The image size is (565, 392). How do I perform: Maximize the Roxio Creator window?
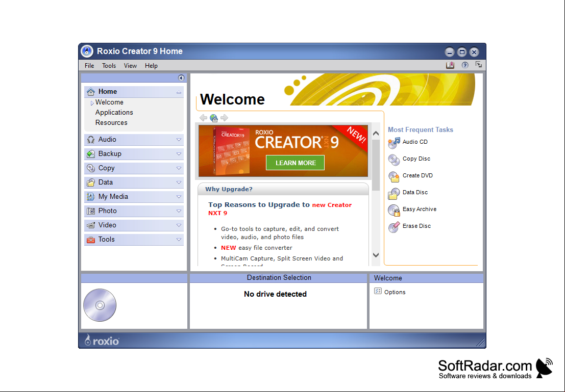click(462, 52)
